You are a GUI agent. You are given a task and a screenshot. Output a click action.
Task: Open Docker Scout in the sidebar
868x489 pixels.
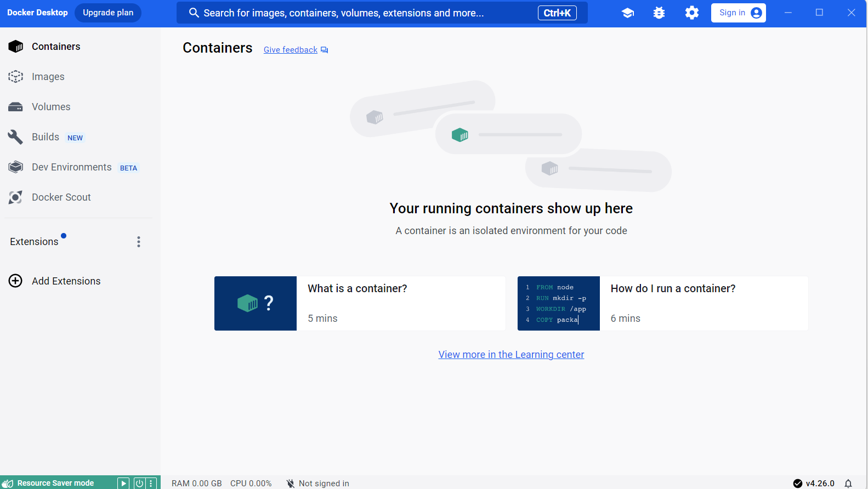coord(80,197)
